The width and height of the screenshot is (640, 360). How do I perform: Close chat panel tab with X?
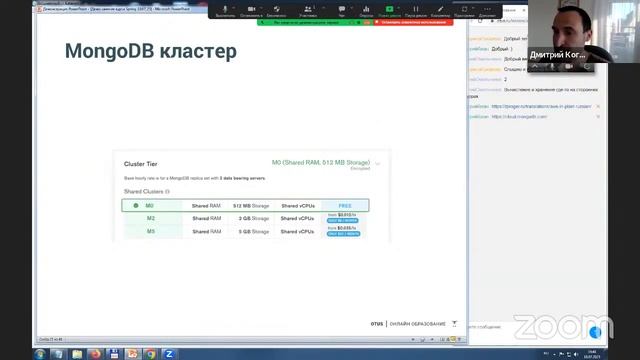(x=524, y=10)
